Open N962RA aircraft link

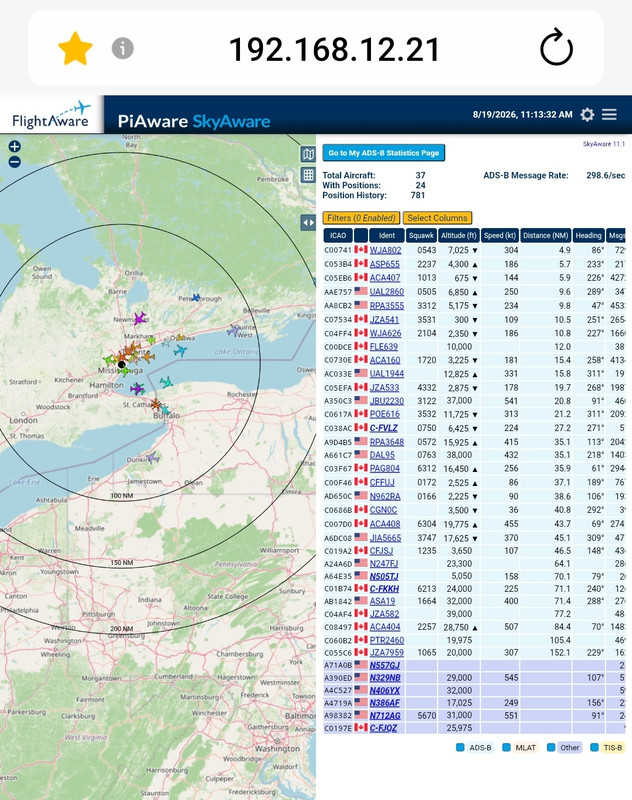[x=385, y=496]
